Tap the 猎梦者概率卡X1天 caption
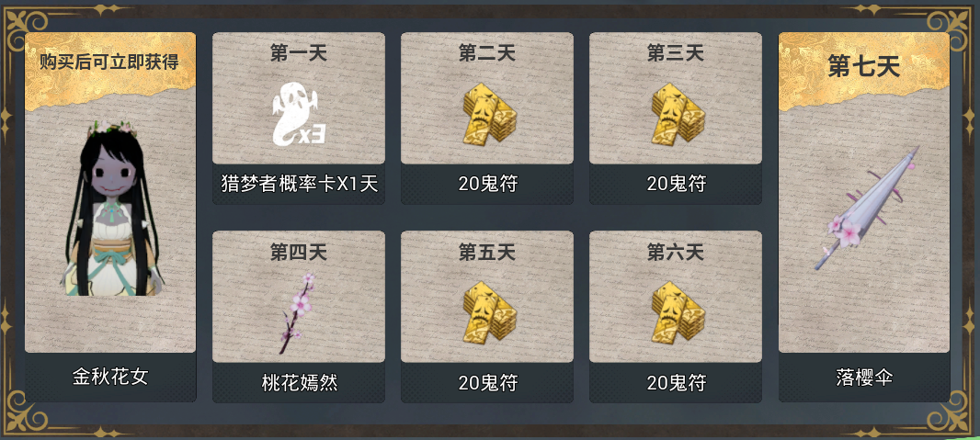Screen dimensions: 980x440 coord(300,183)
